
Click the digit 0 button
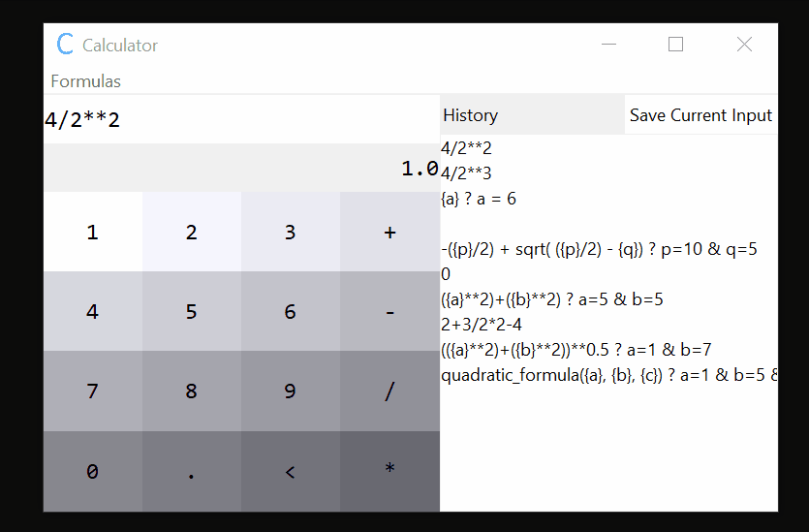click(x=93, y=471)
